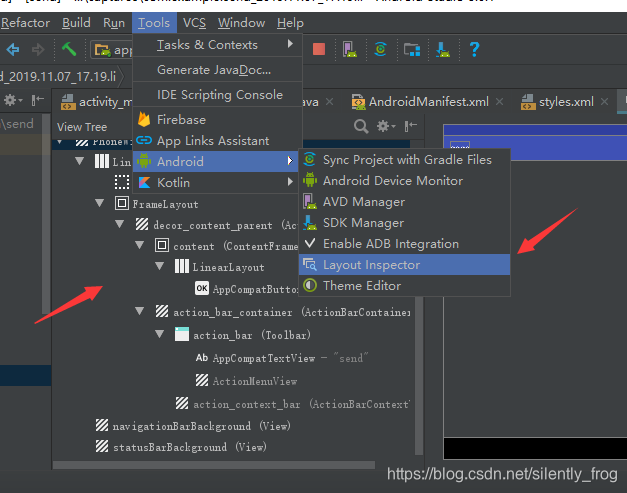Click the action_bar toolbar node icon
Viewport: 627px width, 493px height.
click(x=182, y=334)
